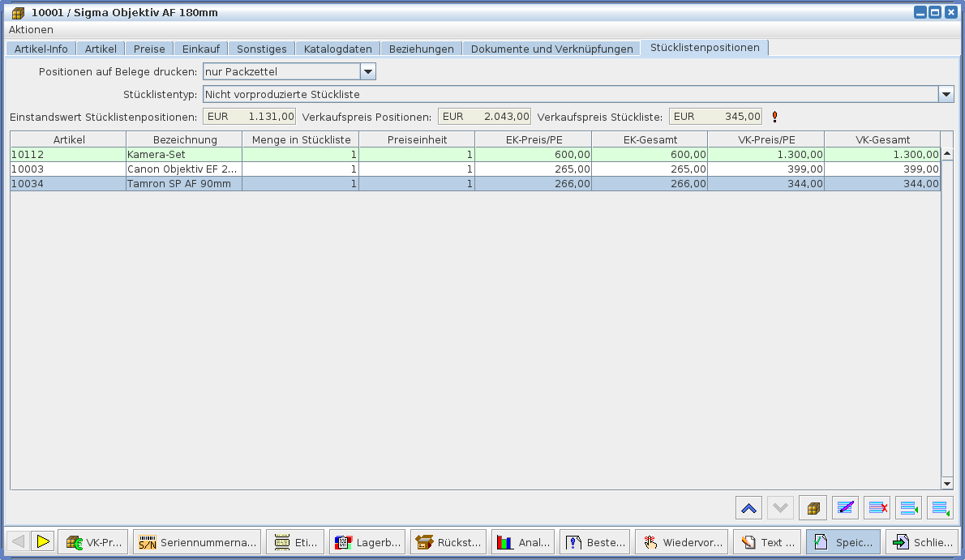Expand 'Positionen auf Belege drucken' dropdown

pyautogui.click(x=367, y=72)
